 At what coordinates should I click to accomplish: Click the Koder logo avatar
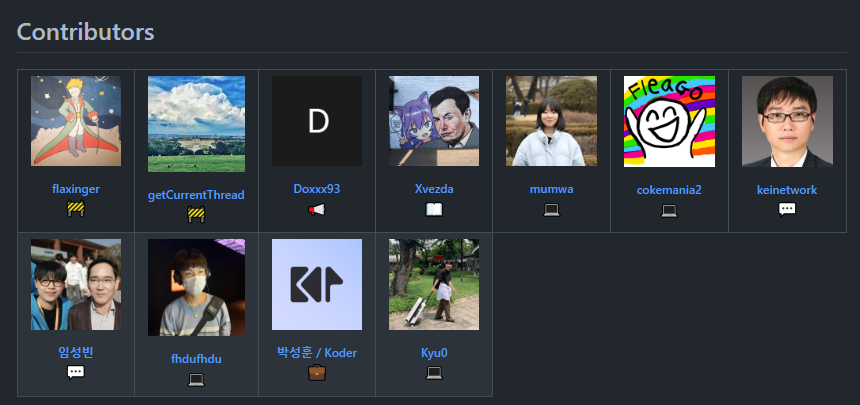point(316,284)
